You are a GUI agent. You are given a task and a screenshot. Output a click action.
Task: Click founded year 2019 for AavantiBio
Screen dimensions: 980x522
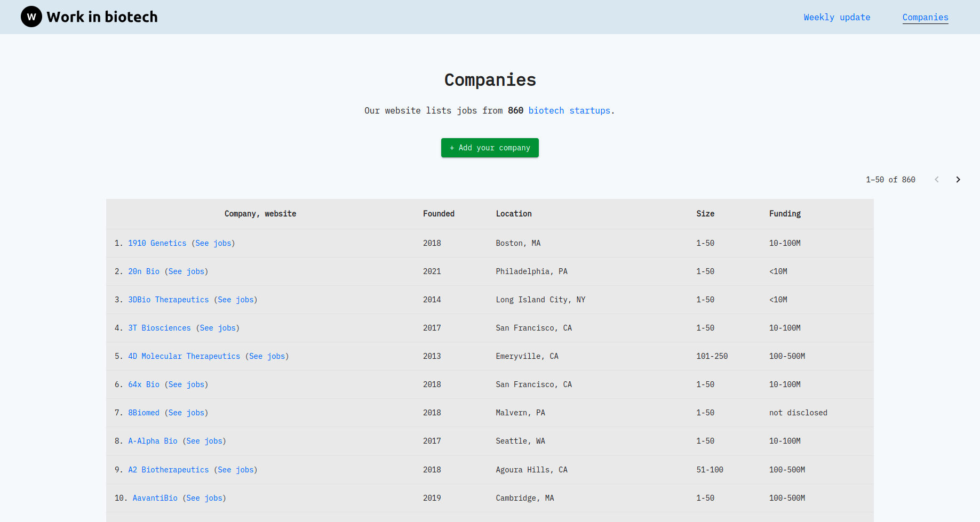(x=432, y=498)
